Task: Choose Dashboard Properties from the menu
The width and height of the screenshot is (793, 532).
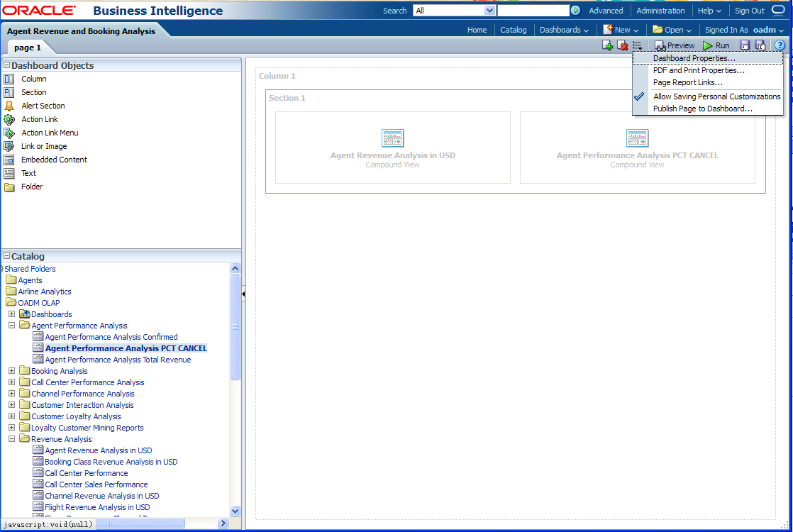Action: [694, 58]
